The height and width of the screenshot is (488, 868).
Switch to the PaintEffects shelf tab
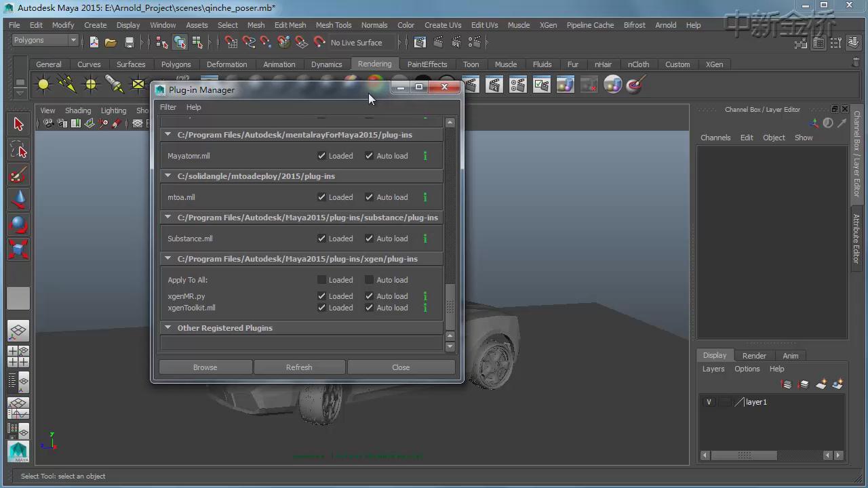pos(427,64)
